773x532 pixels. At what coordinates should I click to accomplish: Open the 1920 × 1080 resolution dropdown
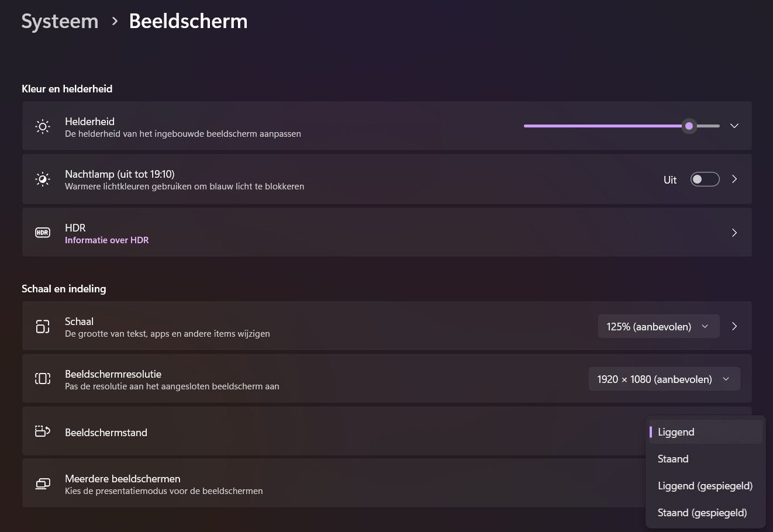pyautogui.click(x=664, y=379)
